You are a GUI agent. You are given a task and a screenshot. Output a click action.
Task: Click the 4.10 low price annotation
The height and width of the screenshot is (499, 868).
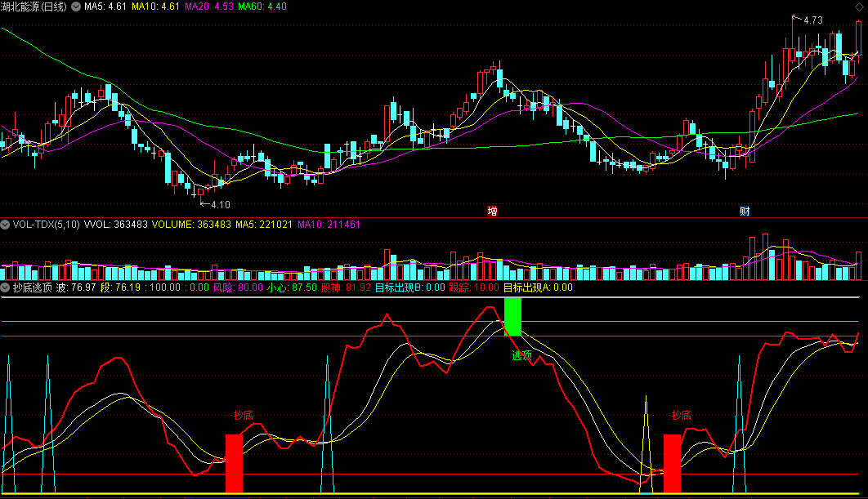coord(221,205)
